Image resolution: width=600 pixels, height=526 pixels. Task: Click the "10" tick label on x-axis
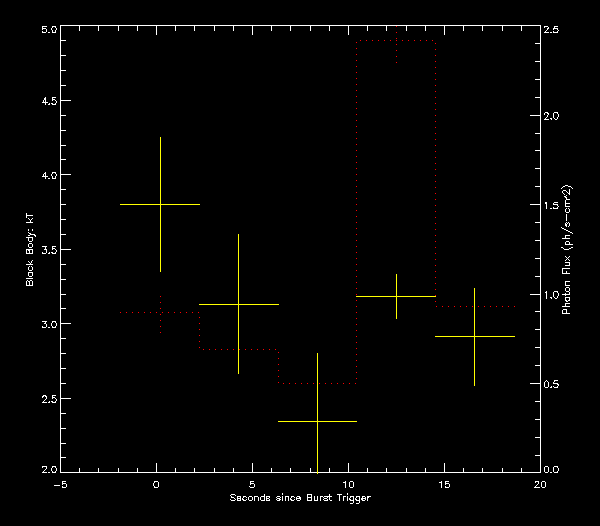[348, 484]
